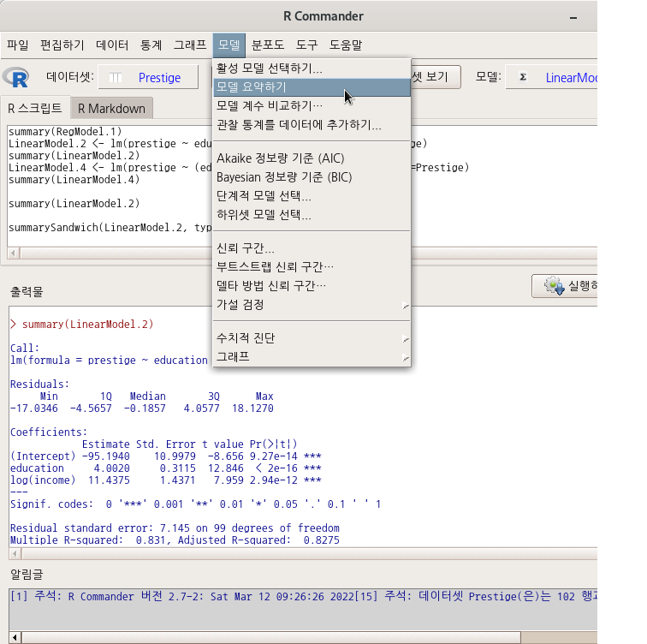Select 델타 방법 신뢰 구간 entry
Screen dimensions: 647x644
pyautogui.click(x=312, y=286)
